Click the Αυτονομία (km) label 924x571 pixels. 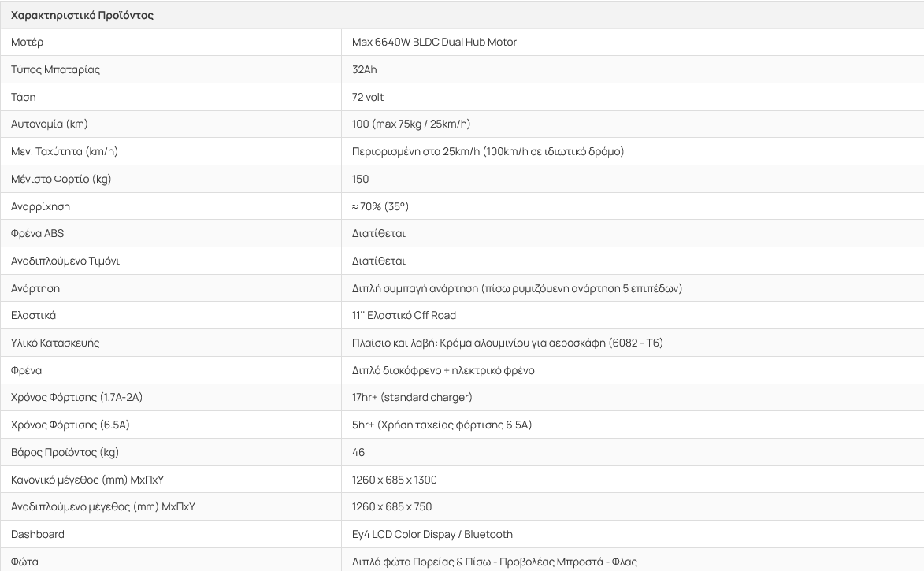[x=50, y=124]
